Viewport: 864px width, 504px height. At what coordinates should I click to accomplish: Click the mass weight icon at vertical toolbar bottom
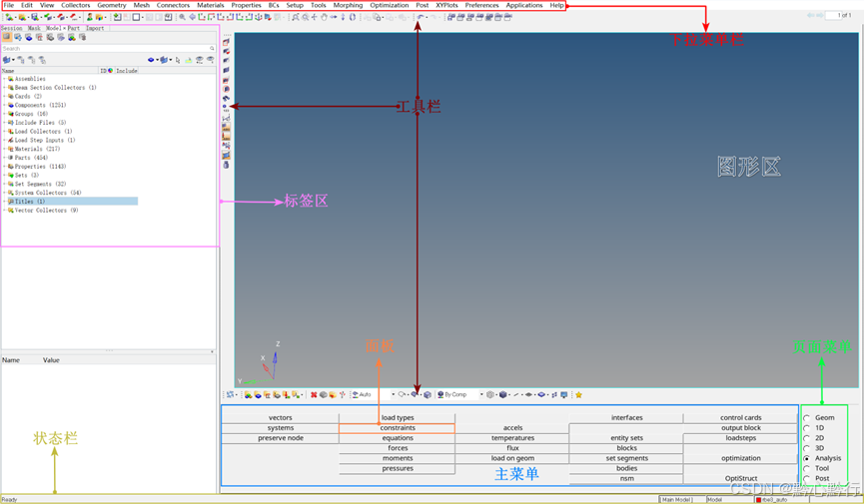tap(226, 164)
